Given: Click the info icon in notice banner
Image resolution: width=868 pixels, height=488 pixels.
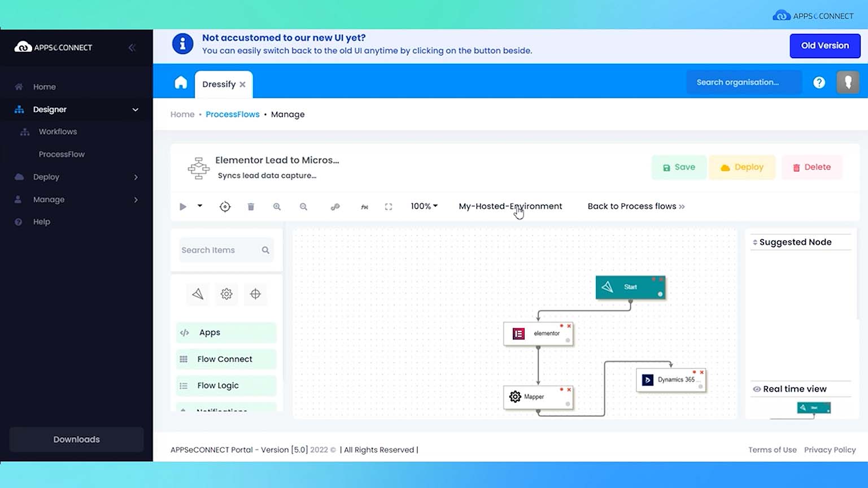Looking at the screenshot, I should (x=182, y=43).
